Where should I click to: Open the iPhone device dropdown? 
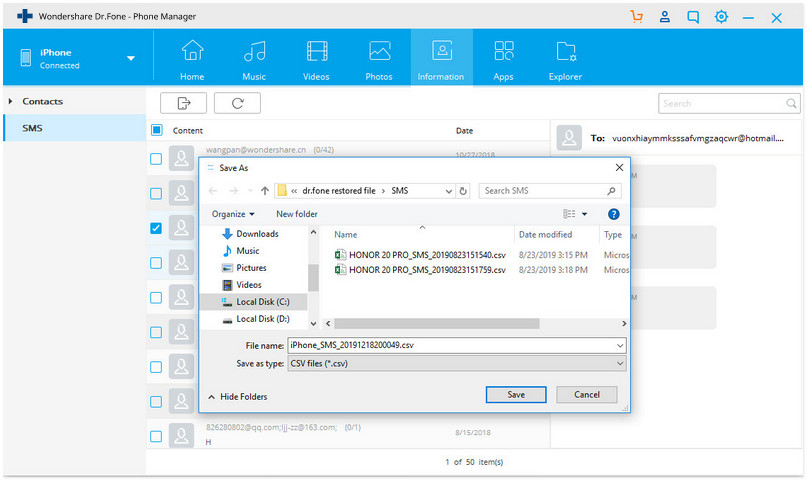[x=131, y=58]
